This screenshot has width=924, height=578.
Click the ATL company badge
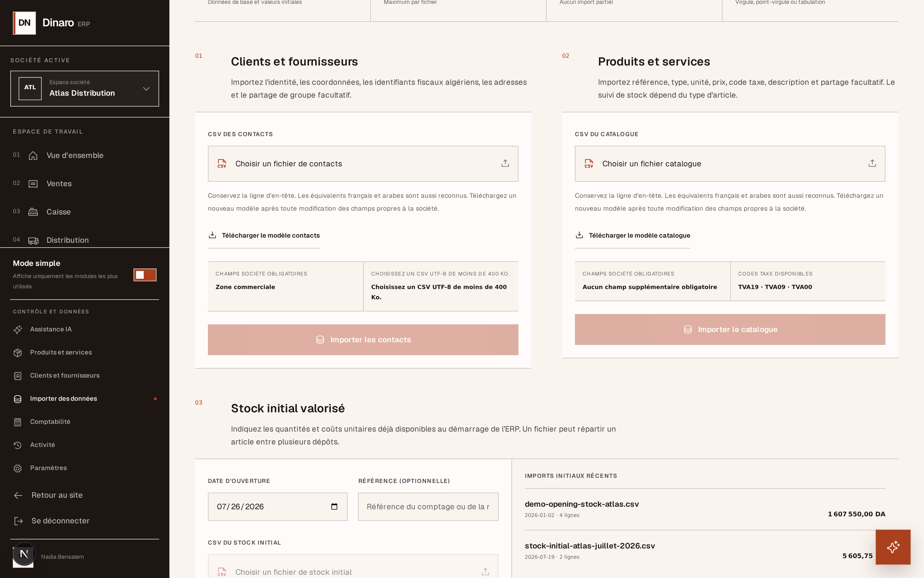coord(30,88)
